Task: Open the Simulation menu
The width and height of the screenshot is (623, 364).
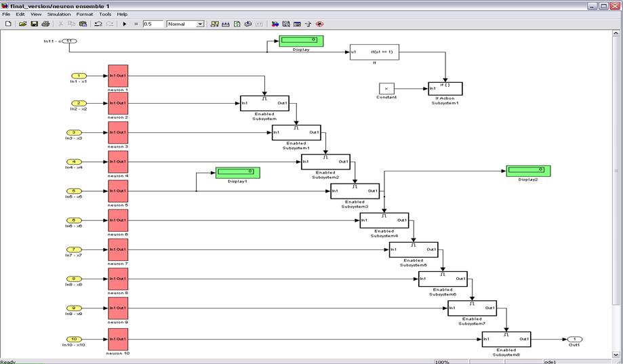Action: click(59, 14)
